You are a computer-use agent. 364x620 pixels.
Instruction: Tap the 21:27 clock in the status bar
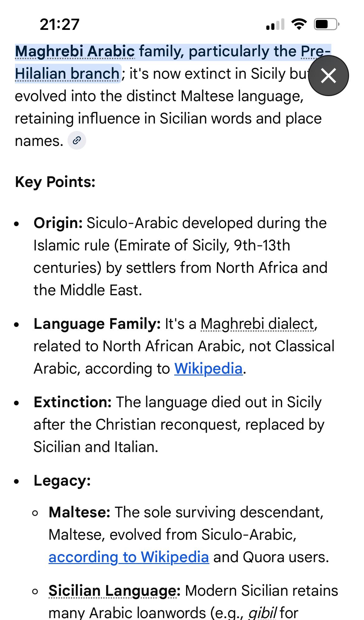point(60,24)
